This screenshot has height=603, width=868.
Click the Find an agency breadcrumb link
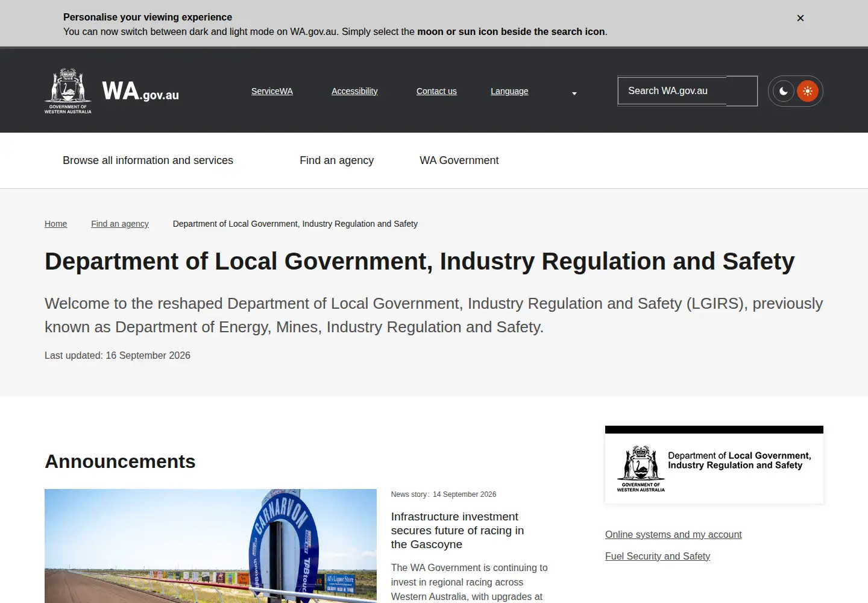pos(120,224)
